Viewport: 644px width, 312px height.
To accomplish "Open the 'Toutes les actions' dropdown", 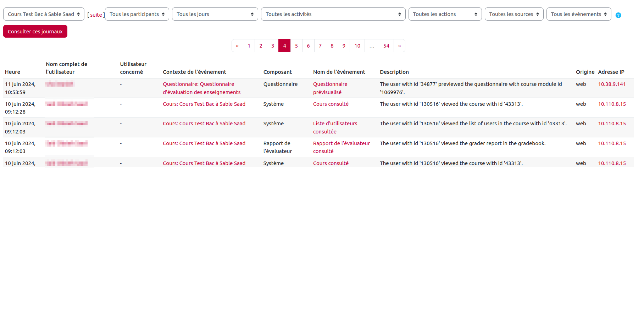I will 445,14.
